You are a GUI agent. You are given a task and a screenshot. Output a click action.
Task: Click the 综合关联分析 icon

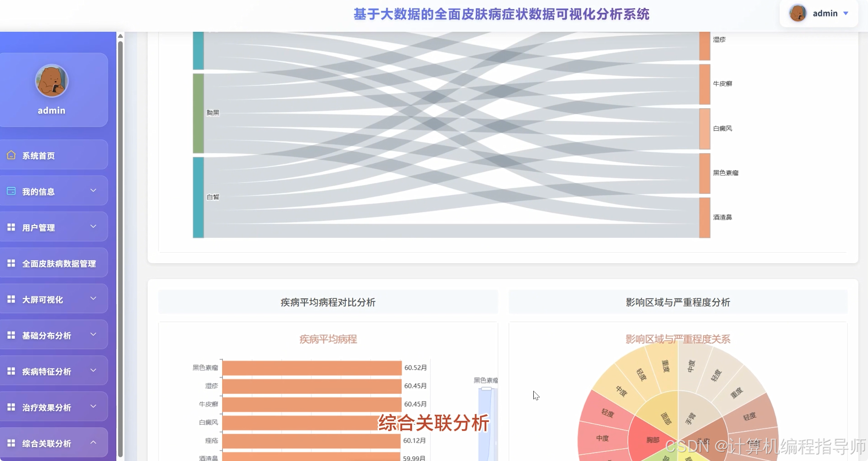[x=11, y=442]
